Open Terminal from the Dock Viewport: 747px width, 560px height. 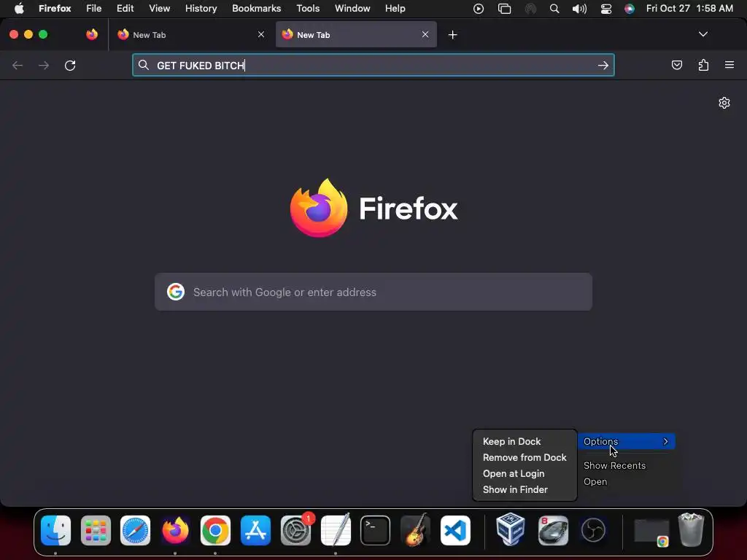click(376, 530)
